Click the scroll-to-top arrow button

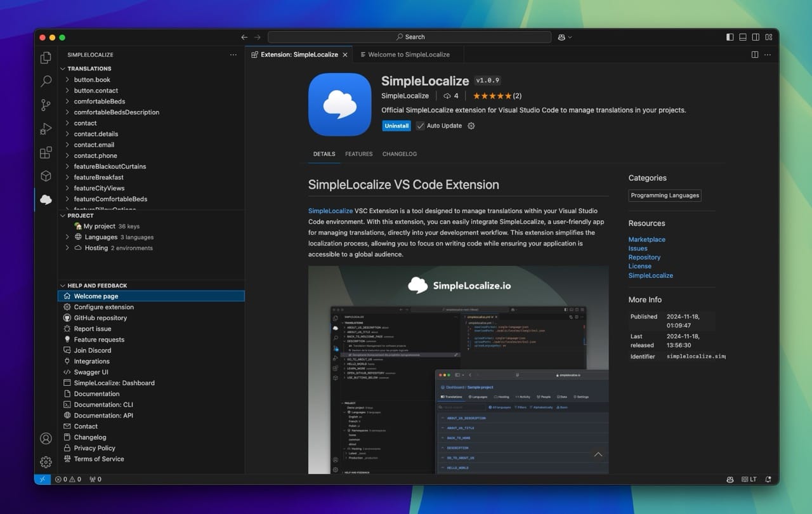[x=598, y=455]
